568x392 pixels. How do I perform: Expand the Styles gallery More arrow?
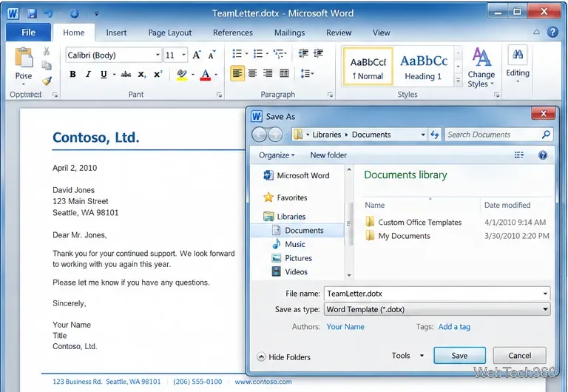coord(458,80)
